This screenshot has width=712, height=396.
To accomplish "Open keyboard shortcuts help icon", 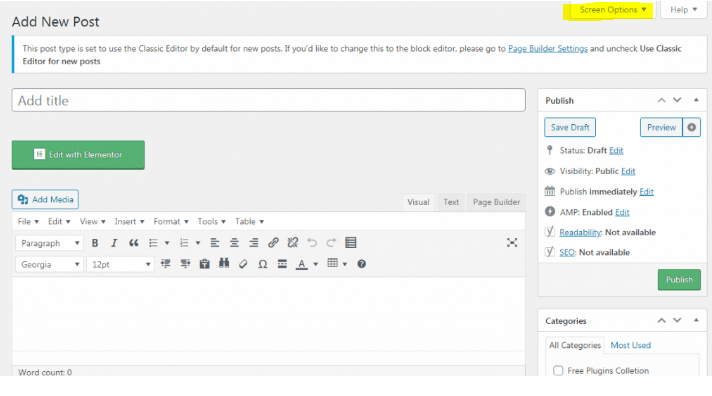I will pos(361,264).
